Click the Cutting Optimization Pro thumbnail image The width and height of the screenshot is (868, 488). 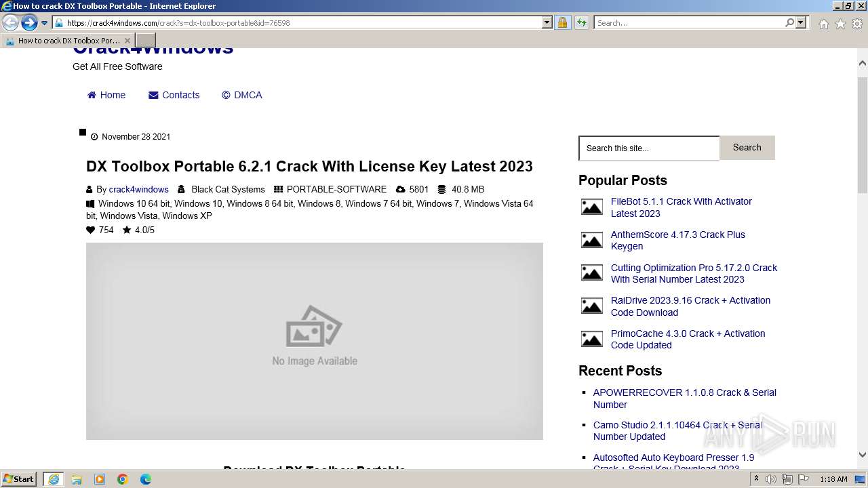coord(592,272)
